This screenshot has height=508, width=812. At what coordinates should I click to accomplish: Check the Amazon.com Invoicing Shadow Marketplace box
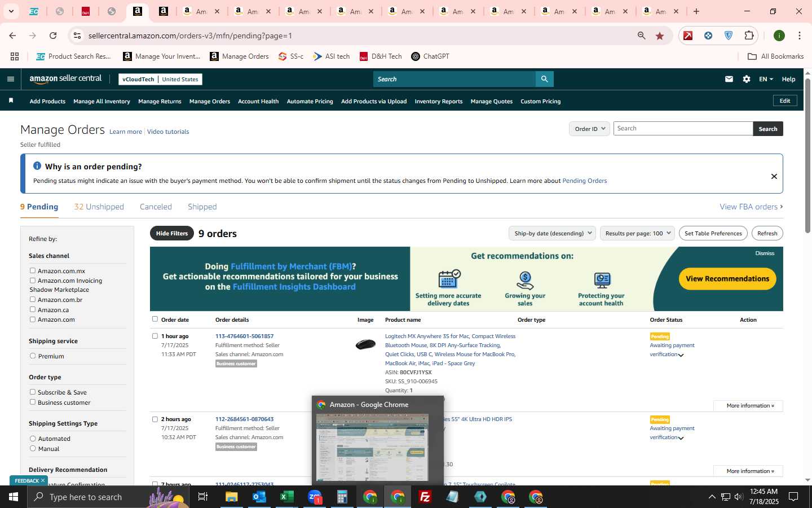(x=33, y=281)
